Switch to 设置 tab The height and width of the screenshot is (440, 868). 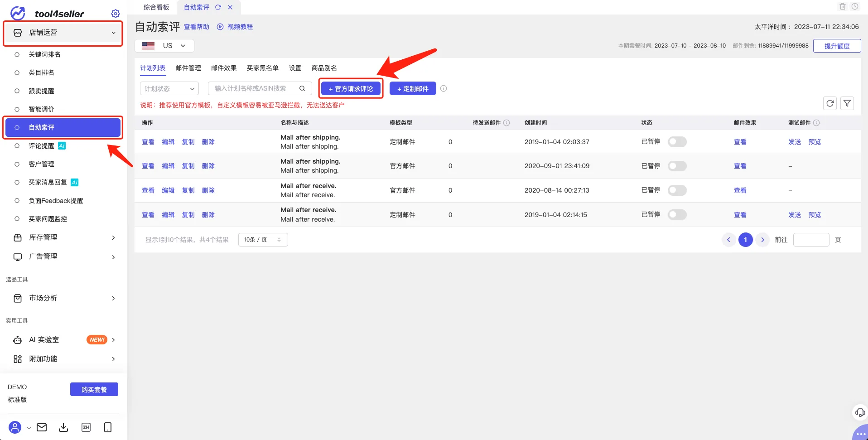click(295, 68)
